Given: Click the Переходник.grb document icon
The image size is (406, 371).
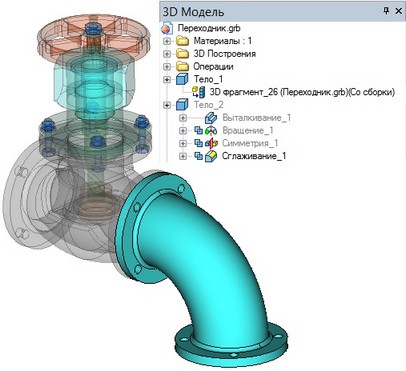Looking at the screenshot, I should 166,28.
